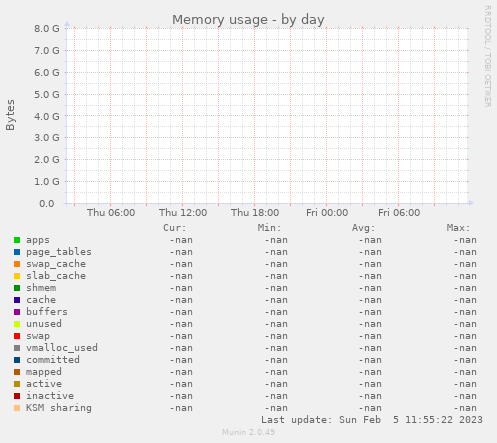Screen dimensions: 497x443
Task: Click the active olive legend swatch
Action: pyautogui.click(x=17, y=384)
